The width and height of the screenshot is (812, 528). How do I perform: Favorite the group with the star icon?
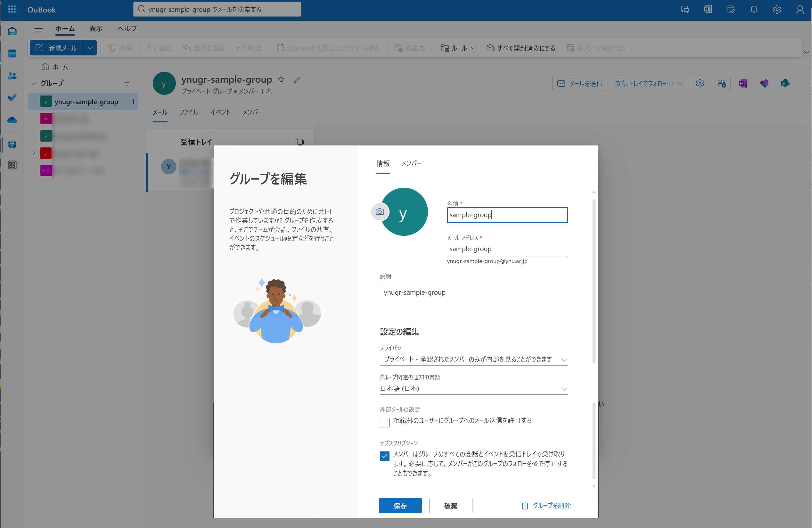[x=281, y=79]
